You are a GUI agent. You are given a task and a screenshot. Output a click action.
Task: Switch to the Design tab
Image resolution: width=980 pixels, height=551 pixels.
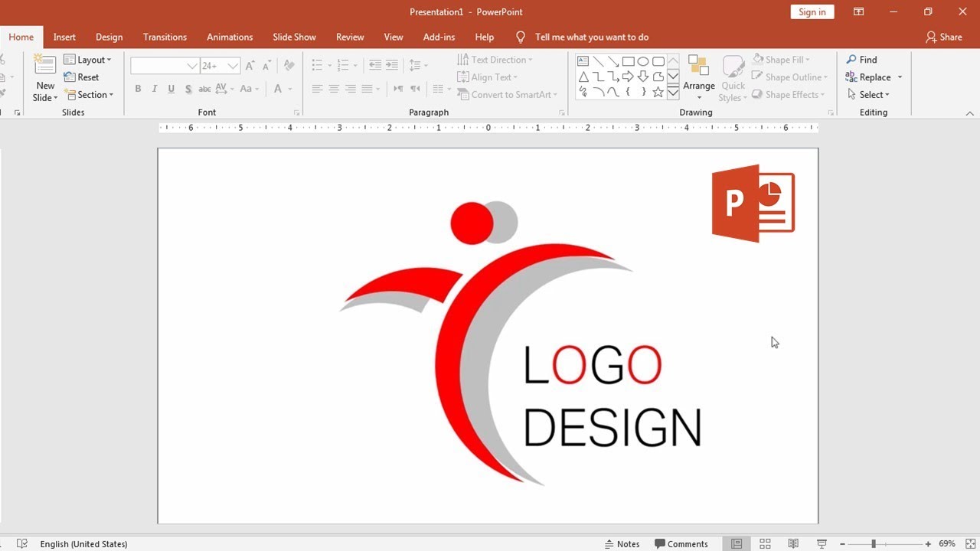pos(109,37)
